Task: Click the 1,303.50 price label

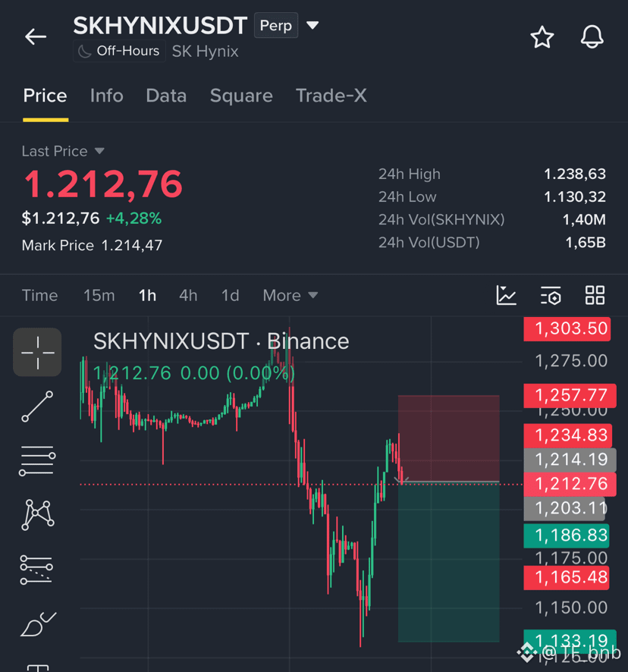Action: pyautogui.click(x=567, y=329)
